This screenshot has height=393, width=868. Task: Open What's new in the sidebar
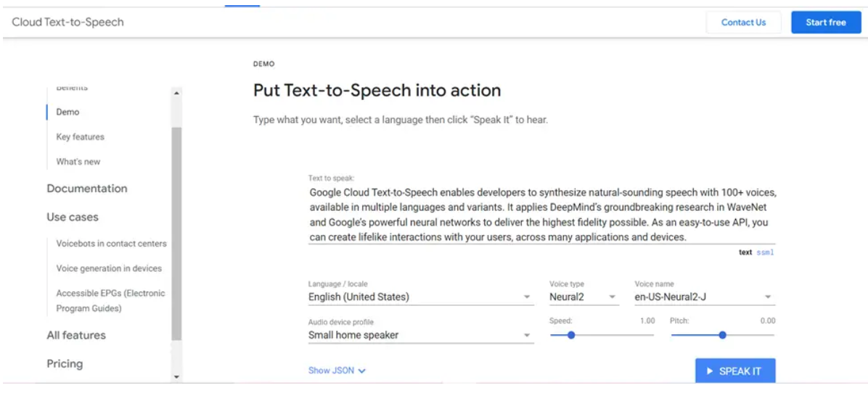(78, 162)
